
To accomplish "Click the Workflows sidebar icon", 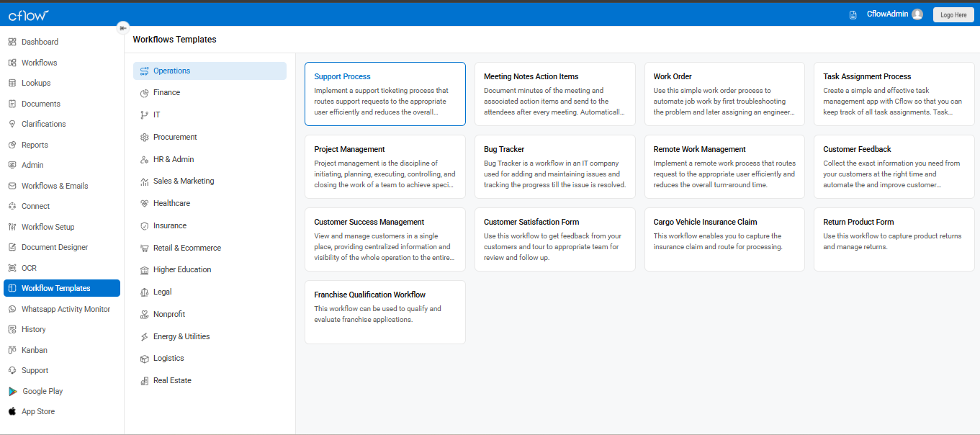I will coord(12,63).
